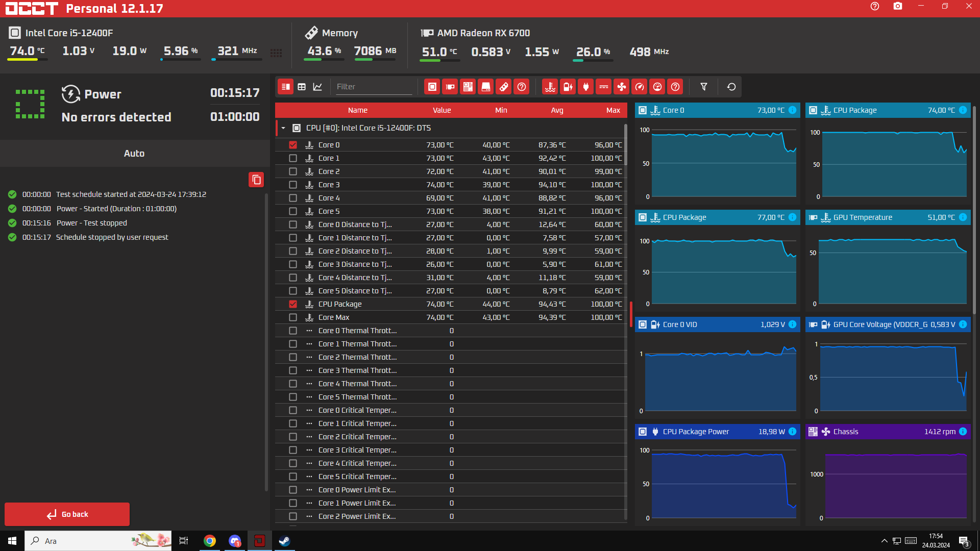Switch to table view mode
The image size is (980, 551).
click(302, 87)
